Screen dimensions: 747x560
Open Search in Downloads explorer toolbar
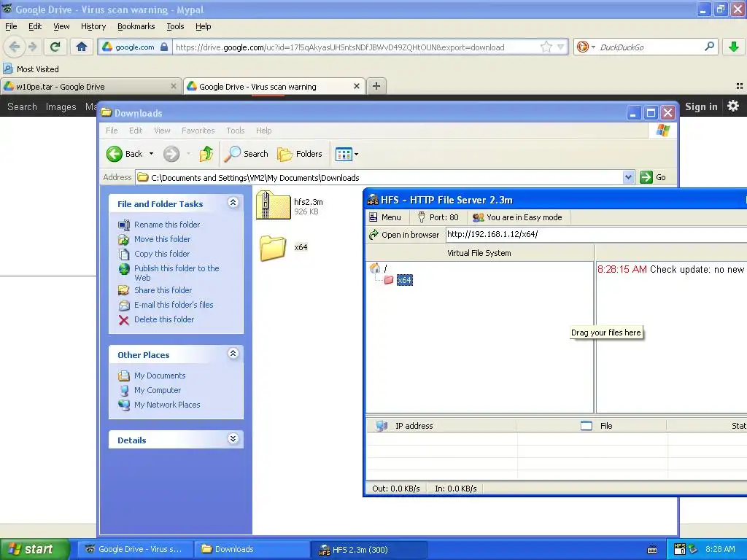pyautogui.click(x=247, y=154)
